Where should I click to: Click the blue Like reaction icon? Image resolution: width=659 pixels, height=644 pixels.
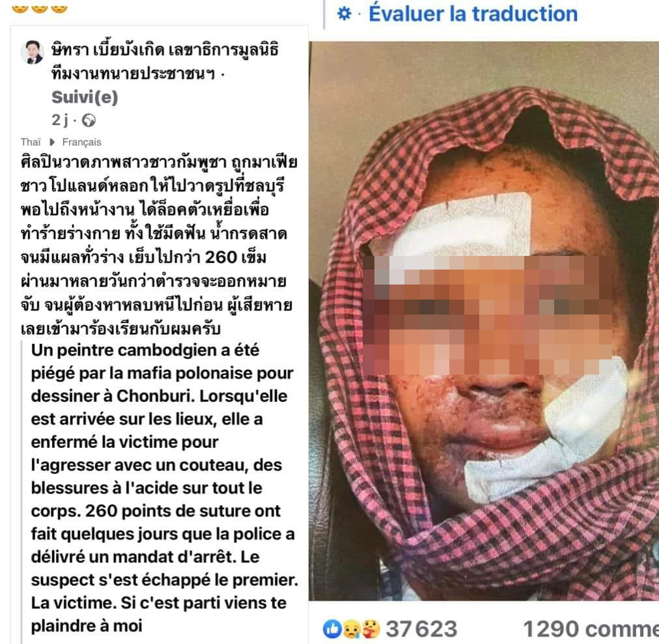pos(332,629)
